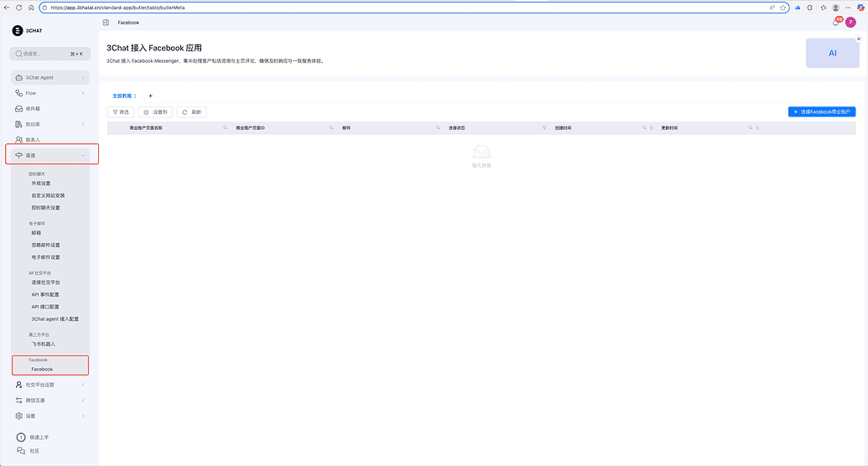Click the AI banner card
Screen dimensions: 868x466
pyautogui.click(x=832, y=53)
